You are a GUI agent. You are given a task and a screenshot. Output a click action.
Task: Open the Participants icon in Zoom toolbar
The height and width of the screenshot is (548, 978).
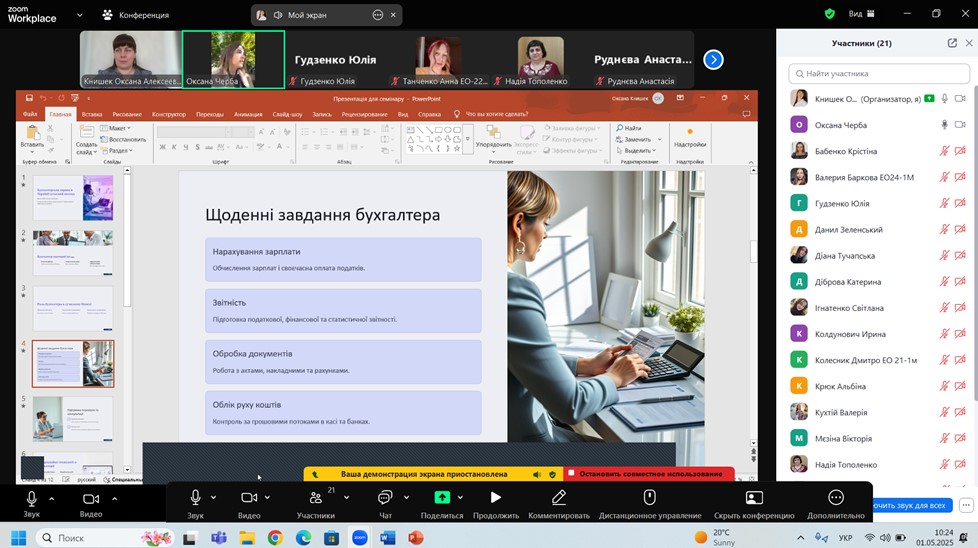pyautogui.click(x=316, y=498)
